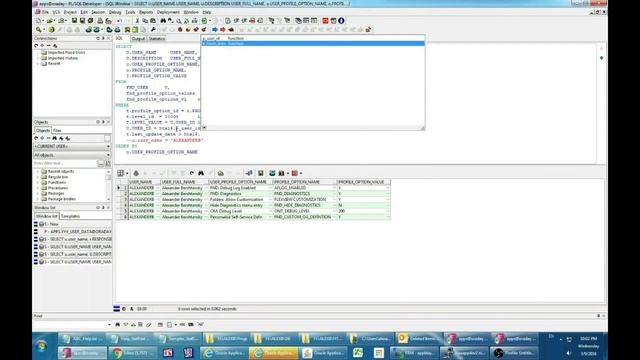Click the lock icon at toolbar right end
The height and width of the screenshot is (360, 640).
(x=368, y=29)
